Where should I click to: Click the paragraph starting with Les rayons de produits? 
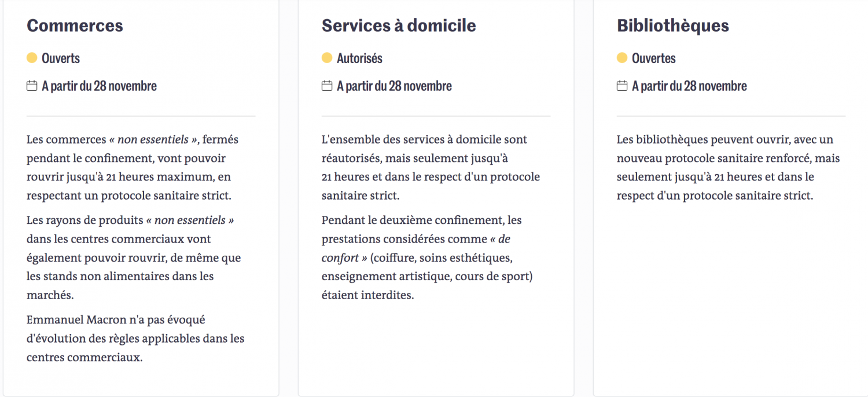click(134, 258)
